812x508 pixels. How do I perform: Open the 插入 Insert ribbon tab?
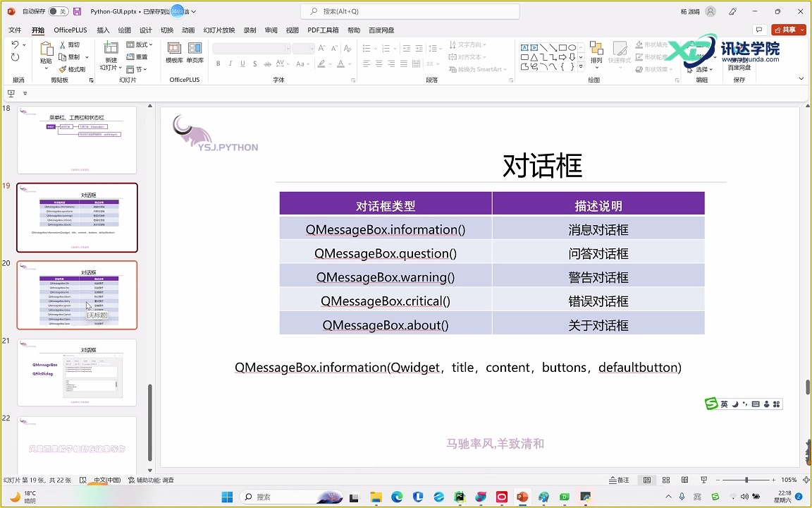(x=103, y=30)
